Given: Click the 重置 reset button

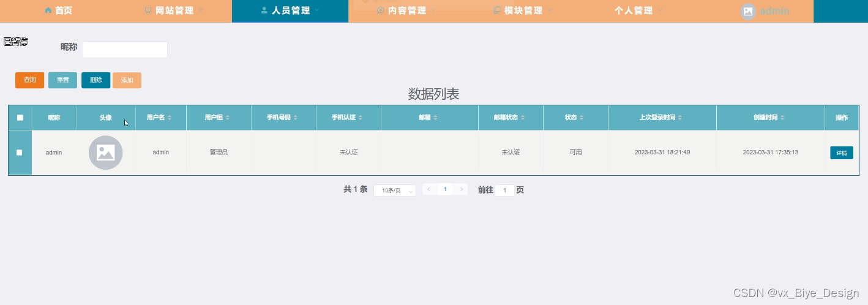Looking at the screenshot, I should point(62,80).
